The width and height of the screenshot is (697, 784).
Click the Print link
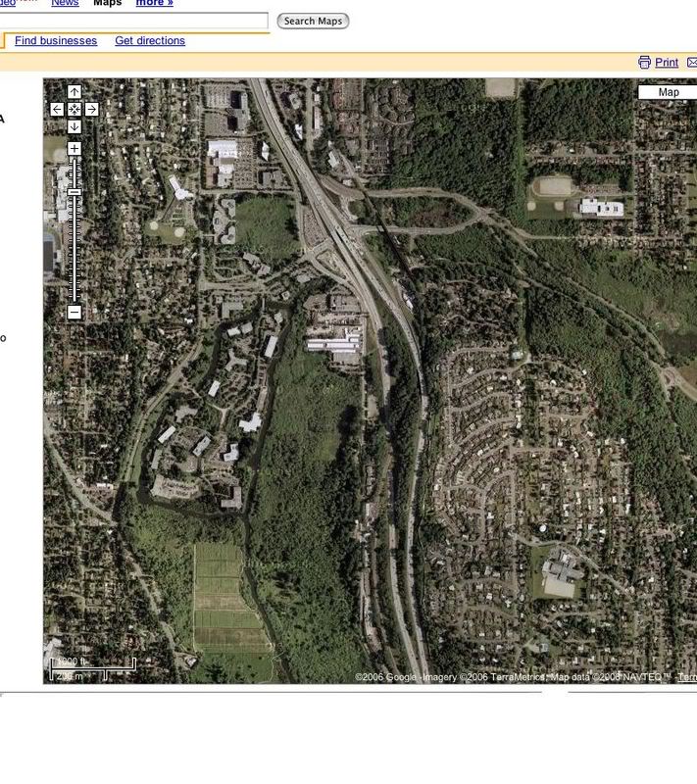tap(667, 63)
